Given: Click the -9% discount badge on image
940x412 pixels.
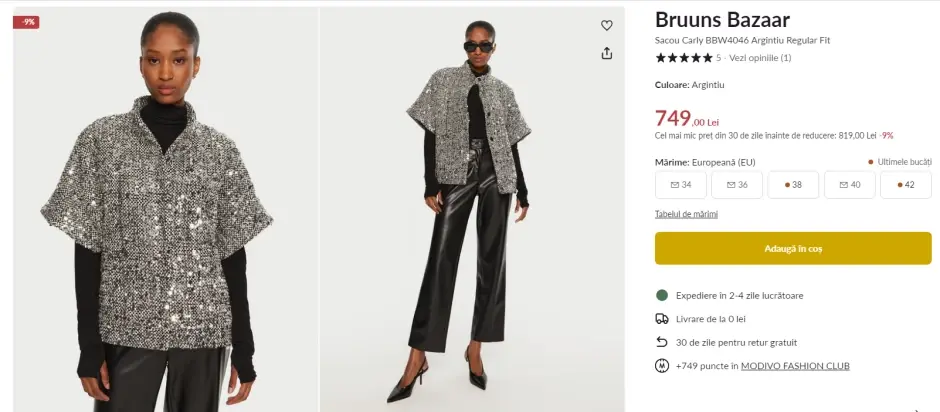Looking at the screenshot, I should point(26,22).
